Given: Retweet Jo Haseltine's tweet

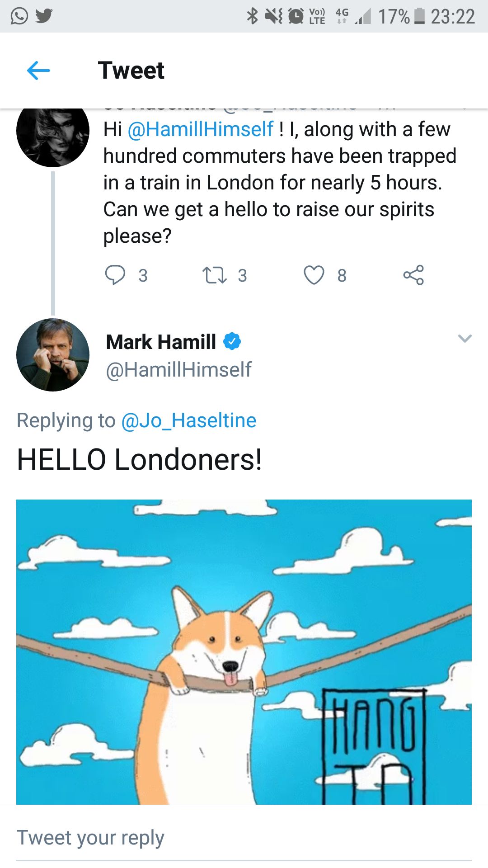Looking at the screenshot, I should [215, 275].
